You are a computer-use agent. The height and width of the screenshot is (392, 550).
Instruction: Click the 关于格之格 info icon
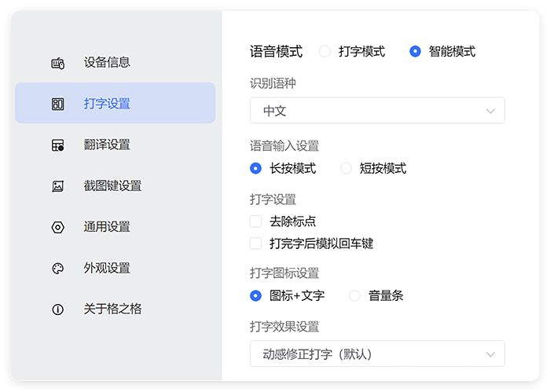coord(57,310)
